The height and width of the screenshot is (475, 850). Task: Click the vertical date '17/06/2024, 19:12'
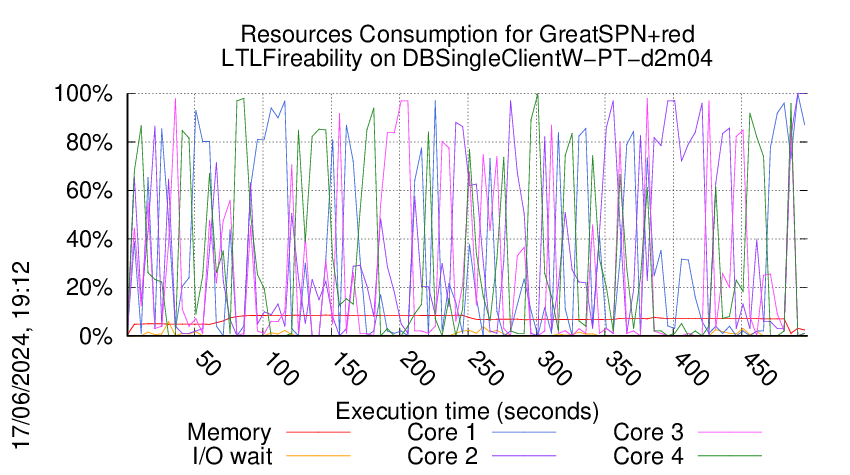[22, 355]
